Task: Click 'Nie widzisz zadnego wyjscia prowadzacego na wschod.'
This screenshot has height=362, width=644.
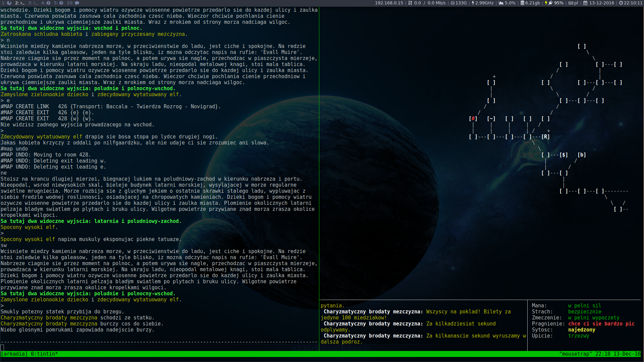Action: pos(77,125)
